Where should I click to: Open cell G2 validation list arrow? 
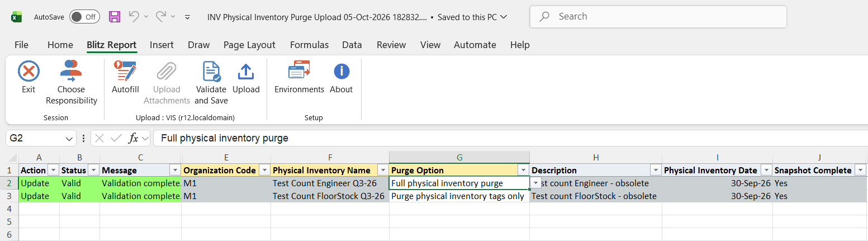pos(535,183)
